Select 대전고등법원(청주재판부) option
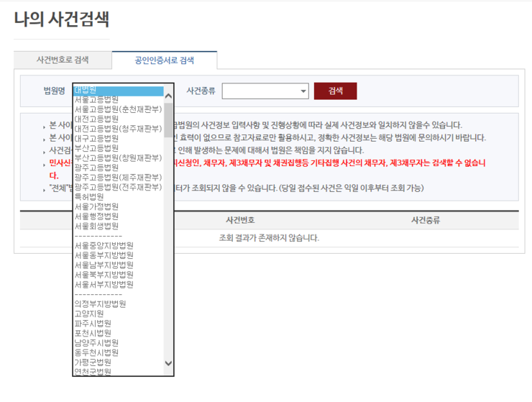 click(119, 129)
